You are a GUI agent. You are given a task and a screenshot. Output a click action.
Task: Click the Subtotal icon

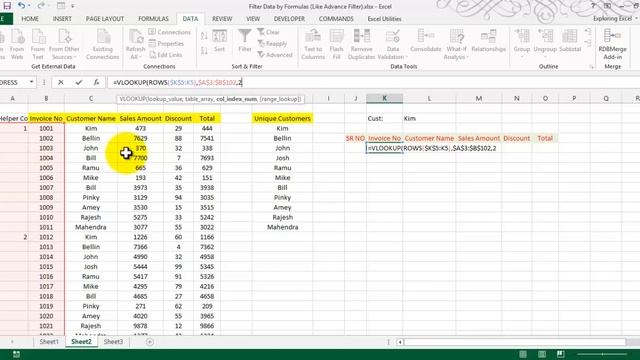point(570,41)
